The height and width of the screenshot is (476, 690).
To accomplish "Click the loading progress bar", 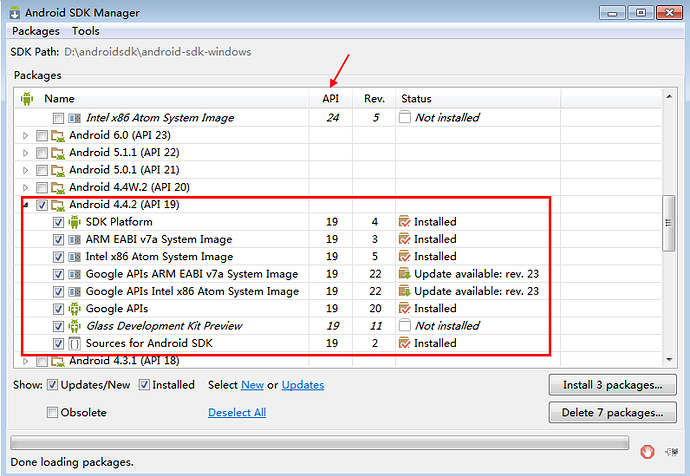I will [319, 443].
